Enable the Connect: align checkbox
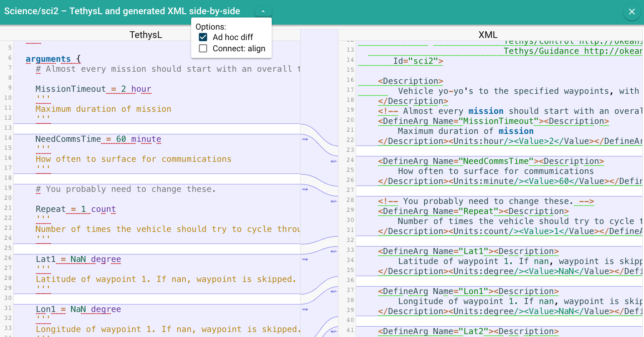 click(203, 48)
